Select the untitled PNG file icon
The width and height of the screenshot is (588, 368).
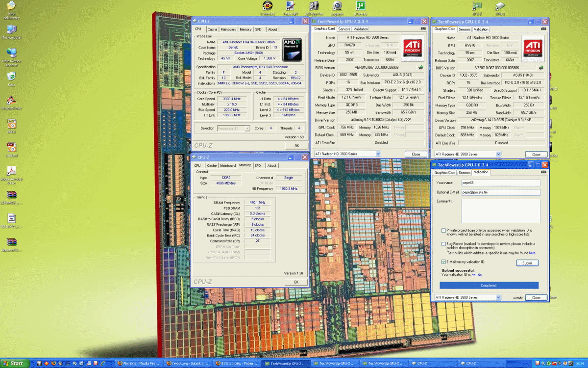coord(11,150)
